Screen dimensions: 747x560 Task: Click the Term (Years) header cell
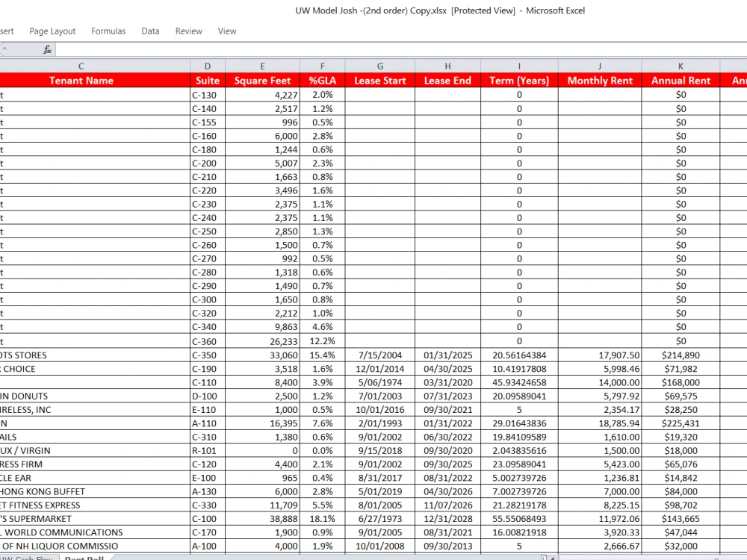click(x=519, y=81)
